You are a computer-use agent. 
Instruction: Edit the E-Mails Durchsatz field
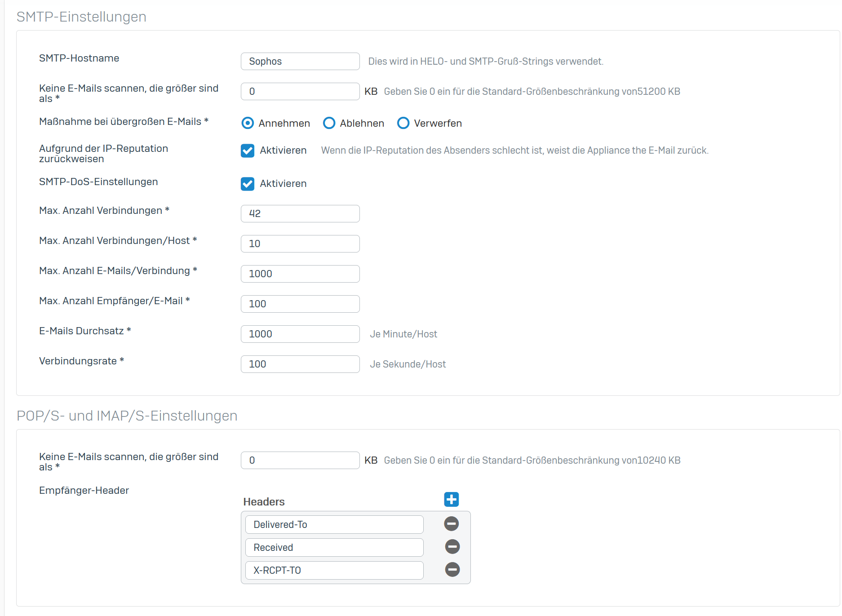[x=300, y=334]
